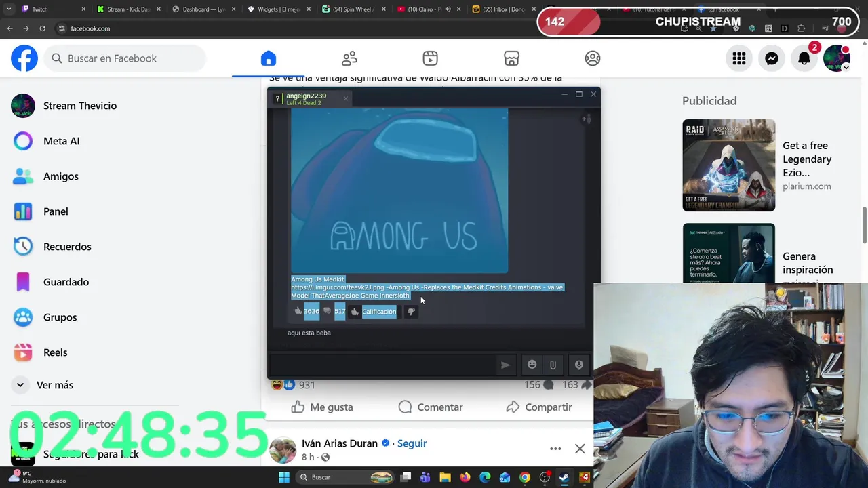Open Amigos in the left sidebar
This screenshot has height=488, width=868.
click(60, 176)
